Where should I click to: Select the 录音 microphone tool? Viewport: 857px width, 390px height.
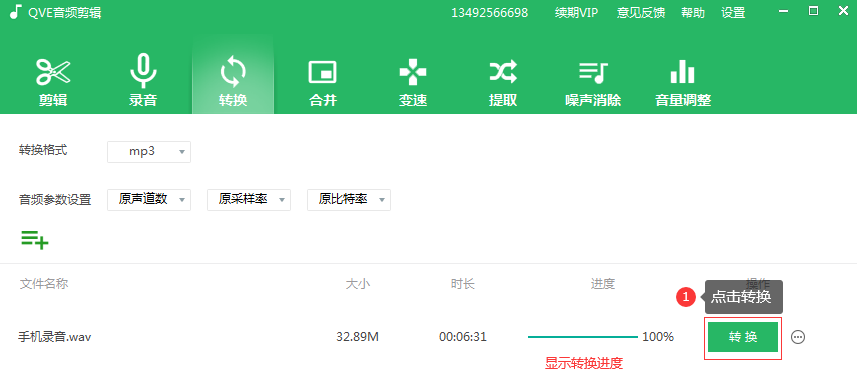[143, 82]
